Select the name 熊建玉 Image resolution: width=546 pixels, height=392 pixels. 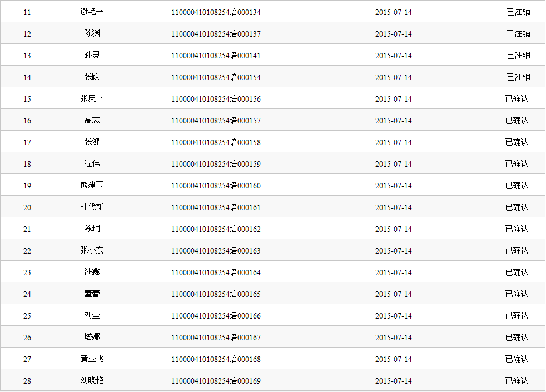coord(92,186)
